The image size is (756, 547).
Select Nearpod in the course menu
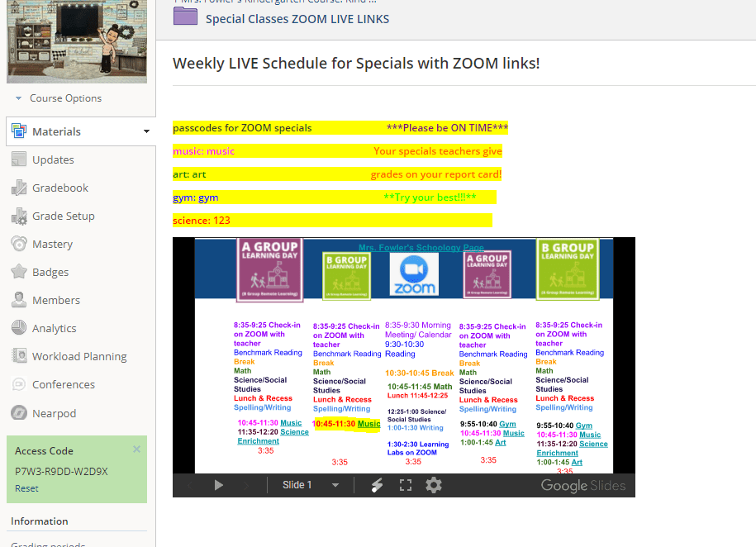point(54,413)
